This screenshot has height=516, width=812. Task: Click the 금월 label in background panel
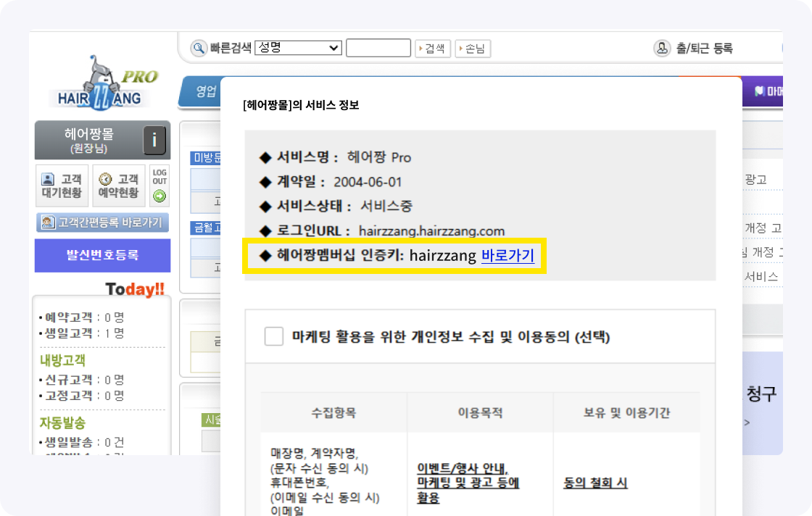[206, 228]
